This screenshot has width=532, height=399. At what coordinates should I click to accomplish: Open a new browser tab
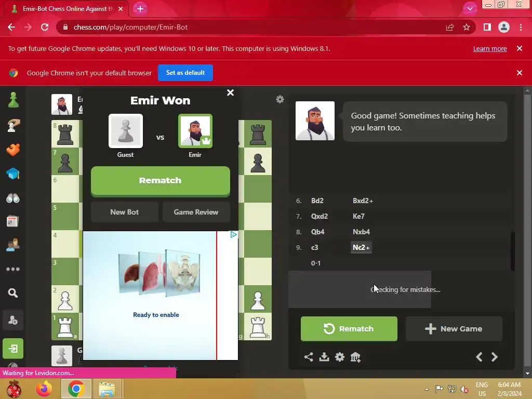[x=140, y=9]
